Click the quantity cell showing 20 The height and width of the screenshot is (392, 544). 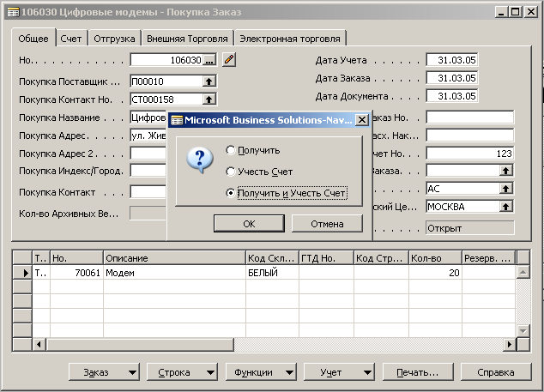click(435, 273)
